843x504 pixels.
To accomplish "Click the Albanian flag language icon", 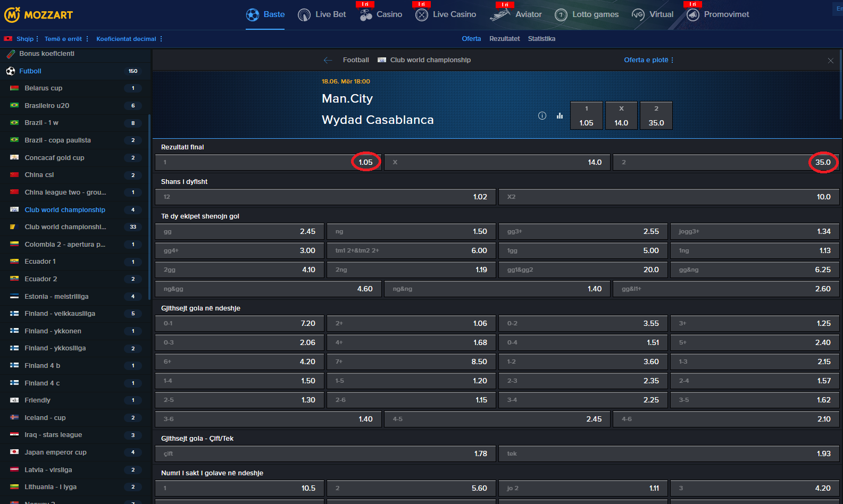I will pyautogui.click(x=8, y=39).
